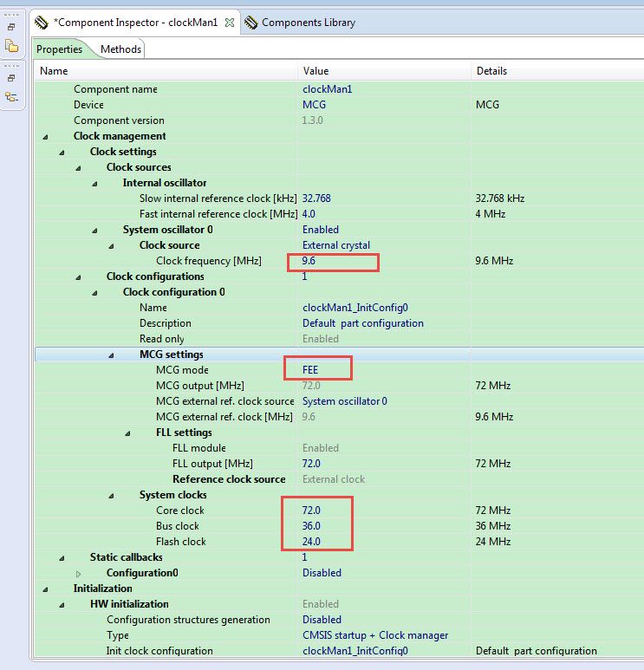
Task: Collapse the Internal oscillator group
Action: (94, 183)
